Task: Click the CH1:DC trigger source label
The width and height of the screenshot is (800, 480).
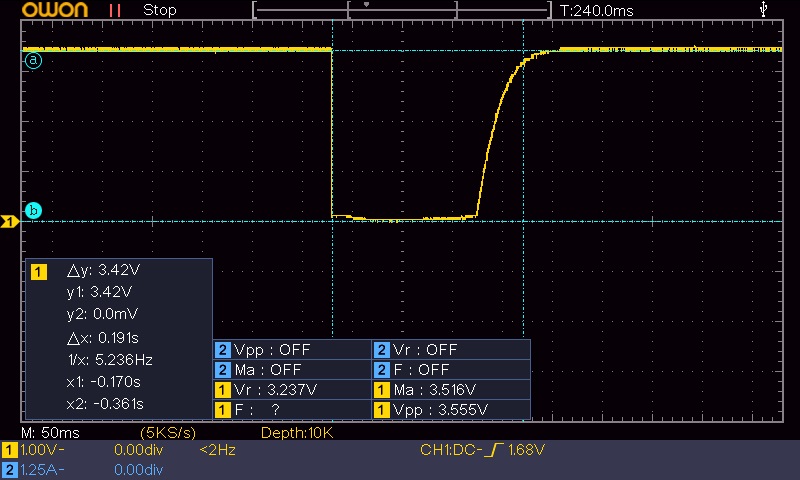Action: (x=450, y=451)
